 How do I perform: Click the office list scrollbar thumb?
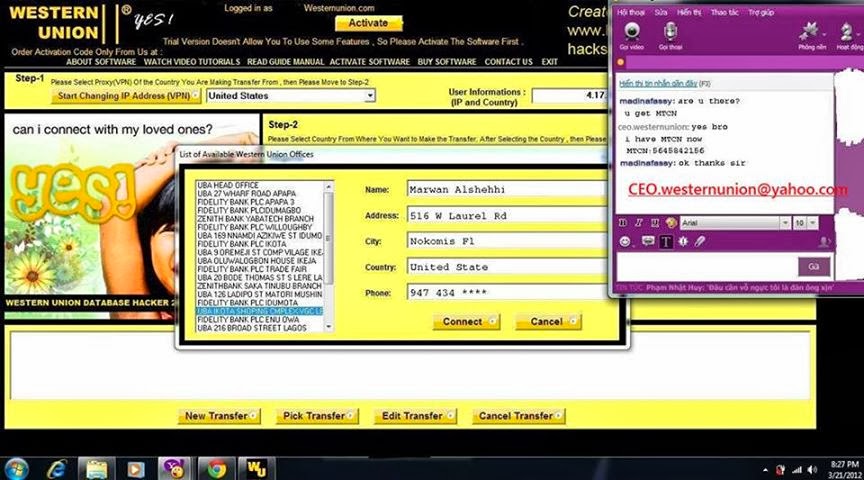[x=329, y=238]
